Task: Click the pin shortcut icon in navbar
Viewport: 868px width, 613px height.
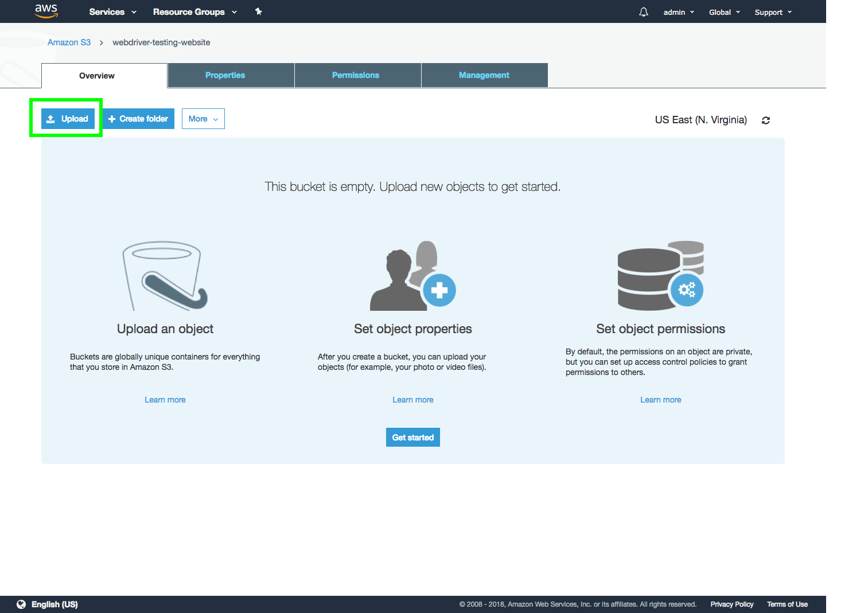Action: point(259,11)
